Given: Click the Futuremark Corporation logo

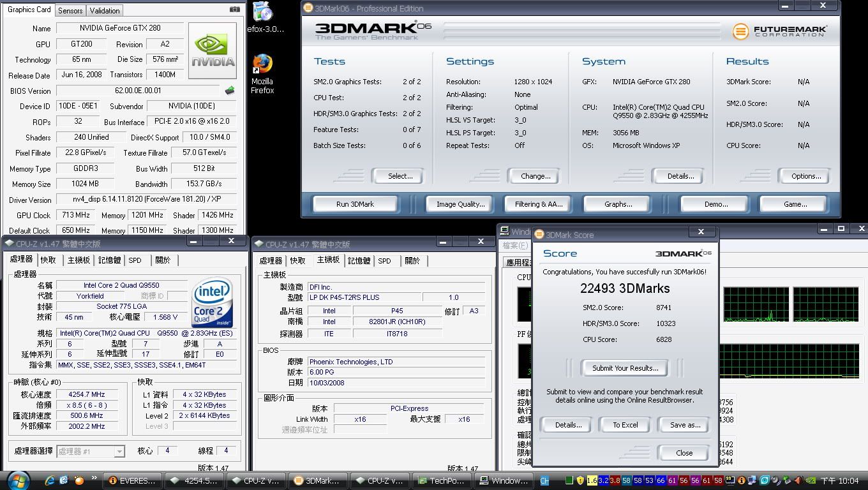Looking at the screenshot, I should [x=780, y=31].
